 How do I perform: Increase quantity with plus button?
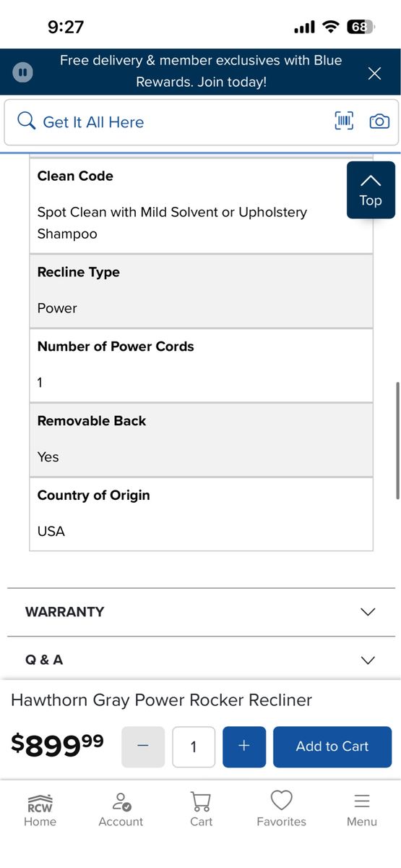pyautogui.click(x=244, y=746)
